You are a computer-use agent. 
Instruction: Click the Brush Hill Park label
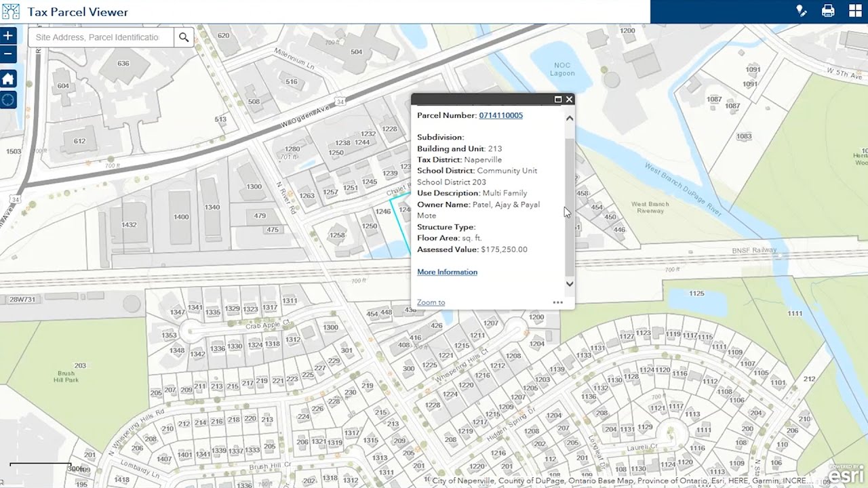[x=66, y=377]
